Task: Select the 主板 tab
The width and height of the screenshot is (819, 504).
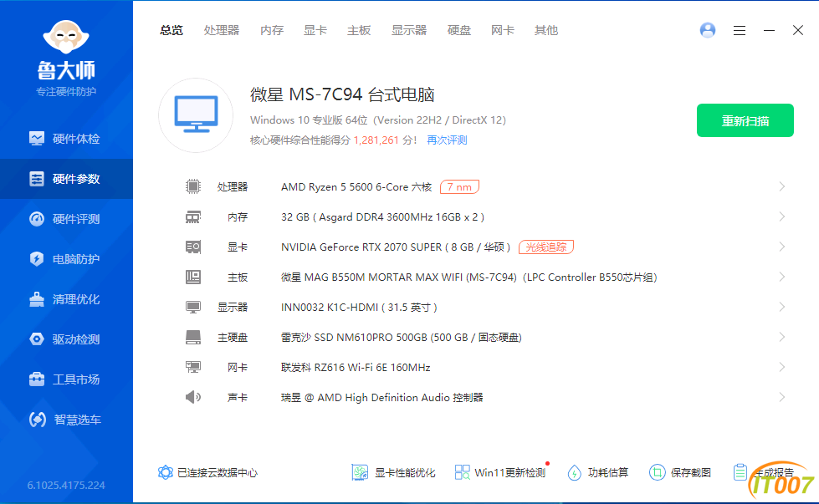Action: point(359,30)
